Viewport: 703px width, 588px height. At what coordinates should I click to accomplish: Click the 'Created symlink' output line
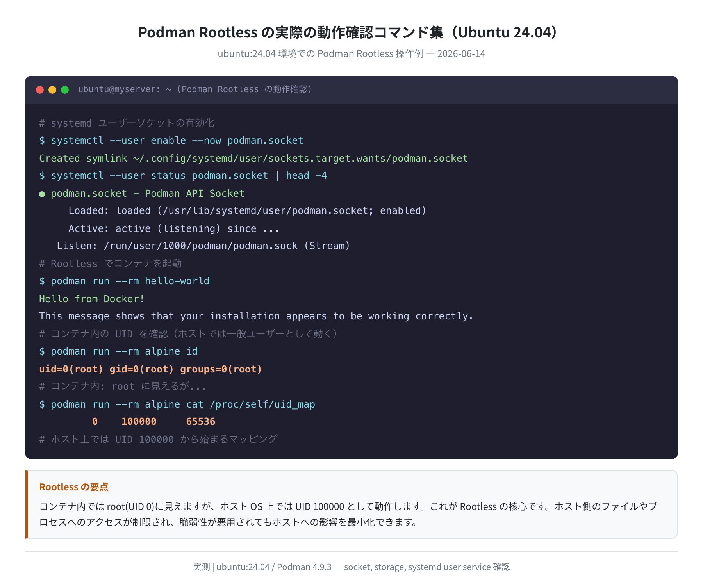point(253,158)
